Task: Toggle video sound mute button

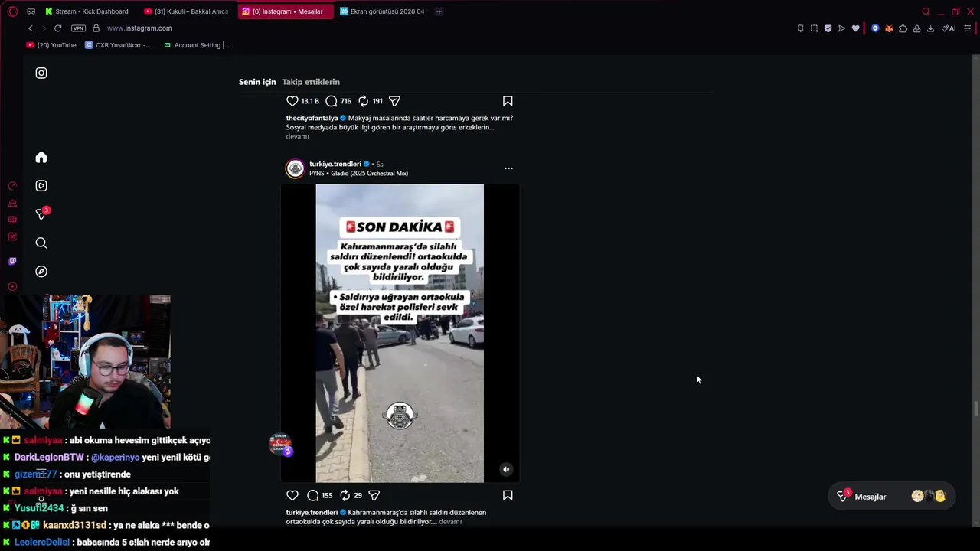Action: point(506,469)
